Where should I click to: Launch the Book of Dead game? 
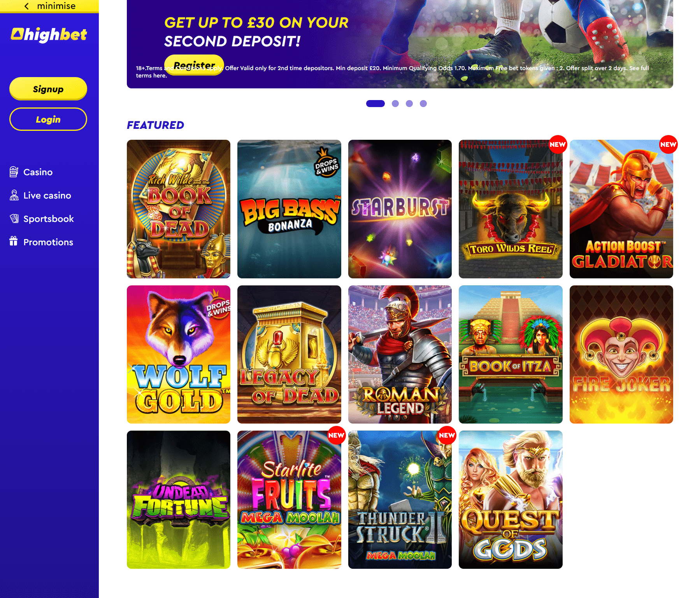pyautogui.click(x=179, y=209)
